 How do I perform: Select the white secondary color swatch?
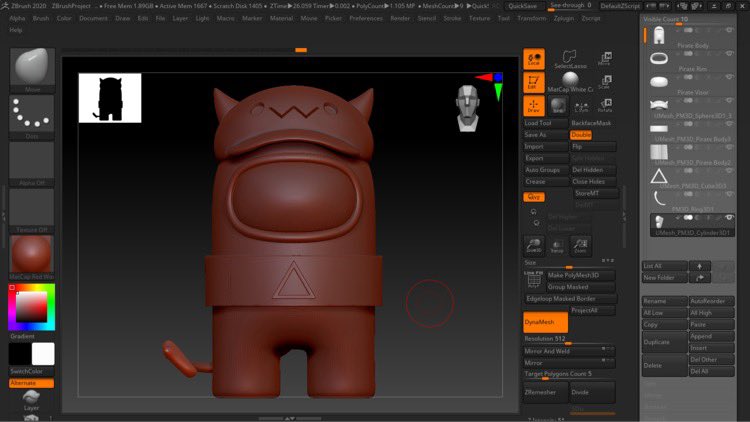43,354
